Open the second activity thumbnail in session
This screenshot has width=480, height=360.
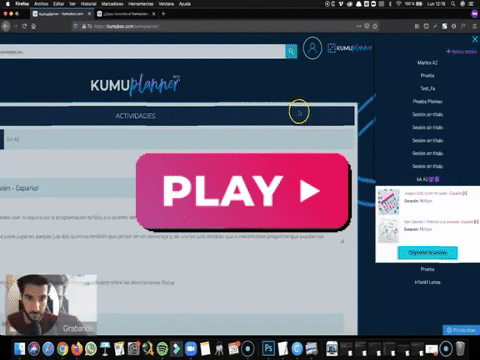point(389,230)
